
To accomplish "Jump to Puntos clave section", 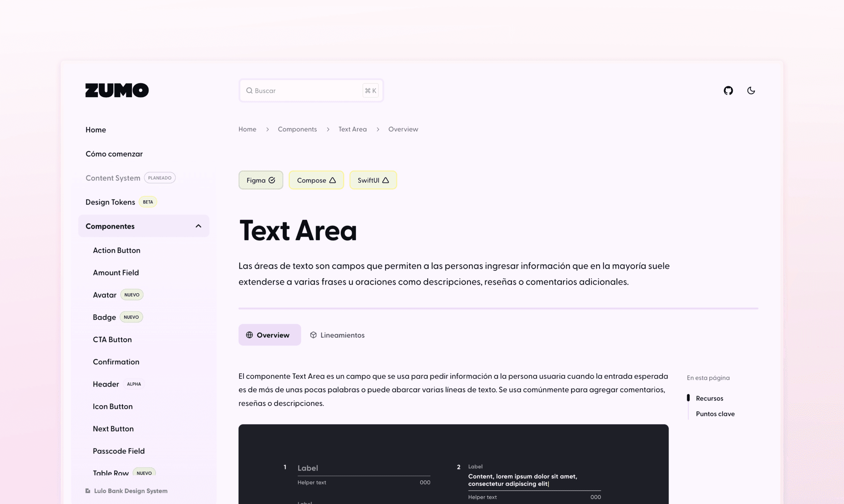I will pos(715,414).
